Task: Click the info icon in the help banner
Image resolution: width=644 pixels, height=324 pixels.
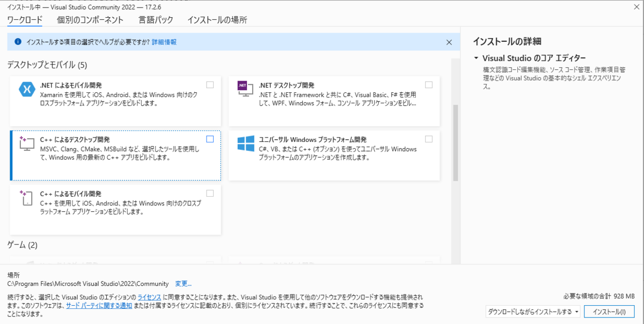Action: pos(18,41)
